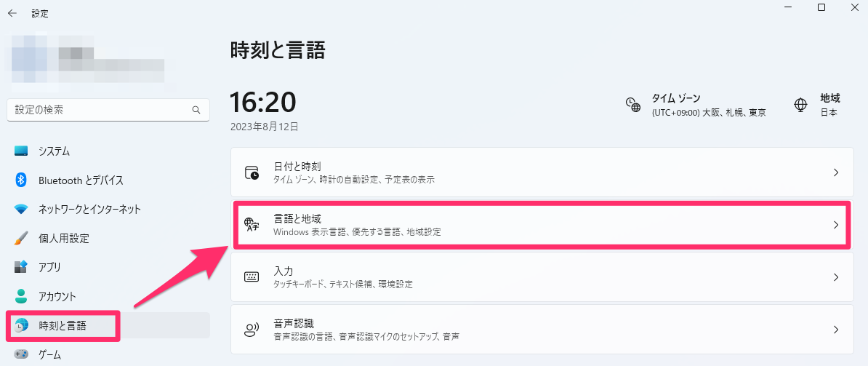This screenshot has width=868, height=366.
Task: Open the Bluetooth とデバイス menu item
Action: coord(81,180)
